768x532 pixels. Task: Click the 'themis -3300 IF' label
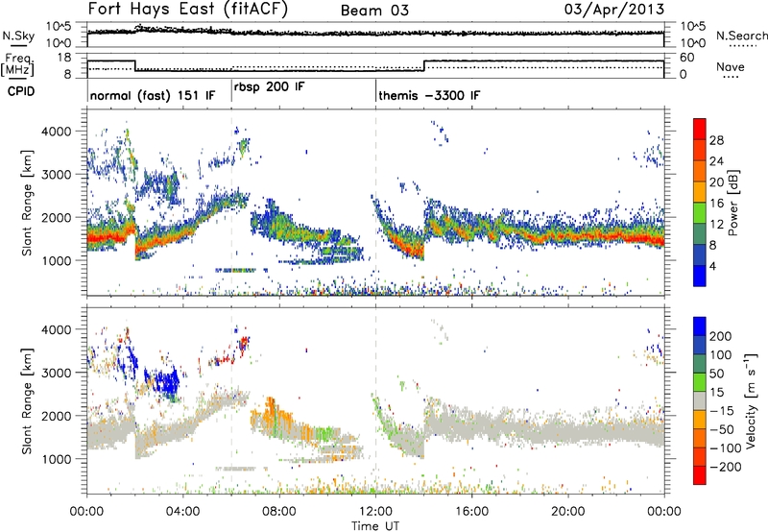pyautogui.click(x=429, y=95)
